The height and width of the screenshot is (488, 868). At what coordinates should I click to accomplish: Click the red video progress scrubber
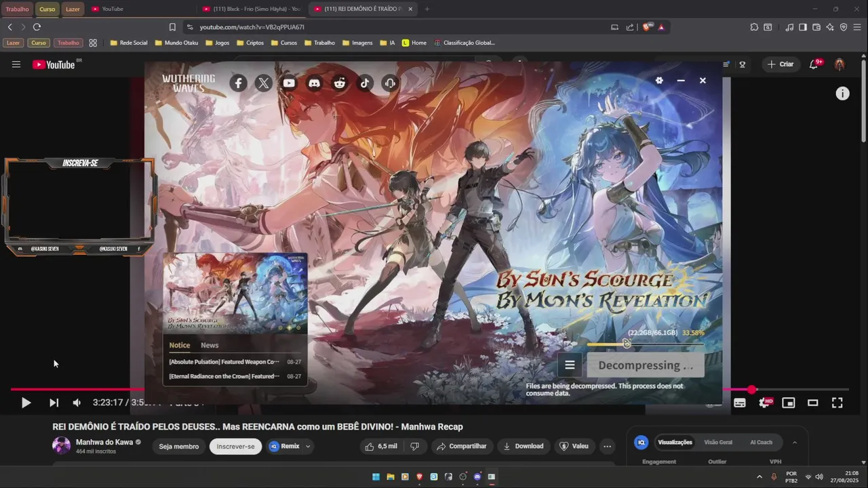coord(752,389)
